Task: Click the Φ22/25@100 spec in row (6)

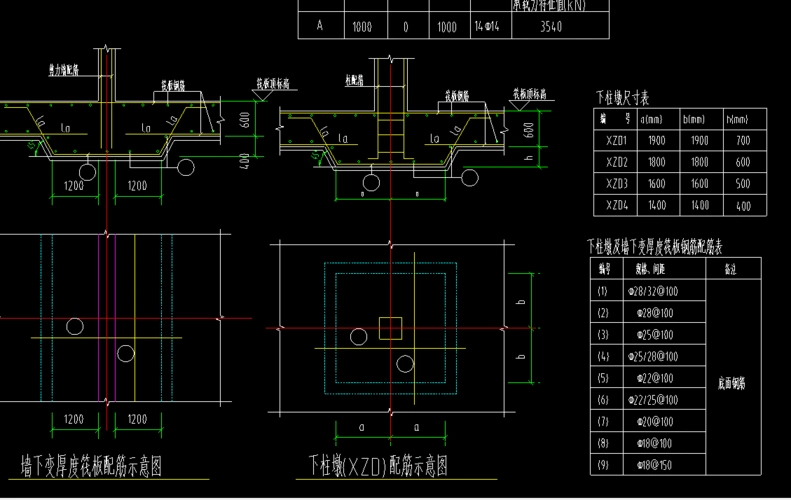Action: tap(653, 399)
